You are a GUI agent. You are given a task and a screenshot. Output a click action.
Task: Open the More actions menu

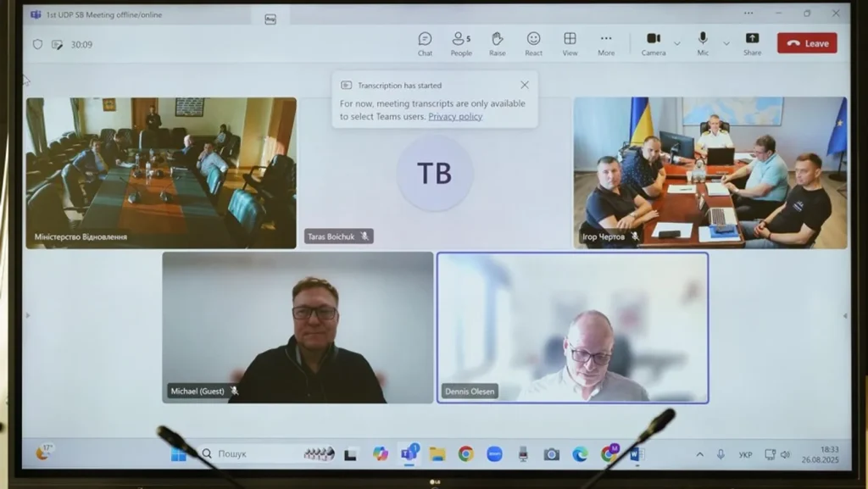(x=606, y=44)
